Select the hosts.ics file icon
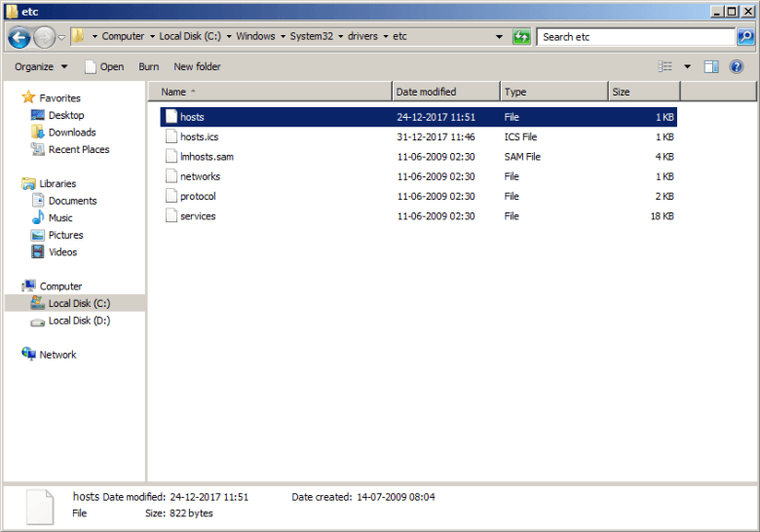Viewport: 760px width, 532px height. click(171, 136)
